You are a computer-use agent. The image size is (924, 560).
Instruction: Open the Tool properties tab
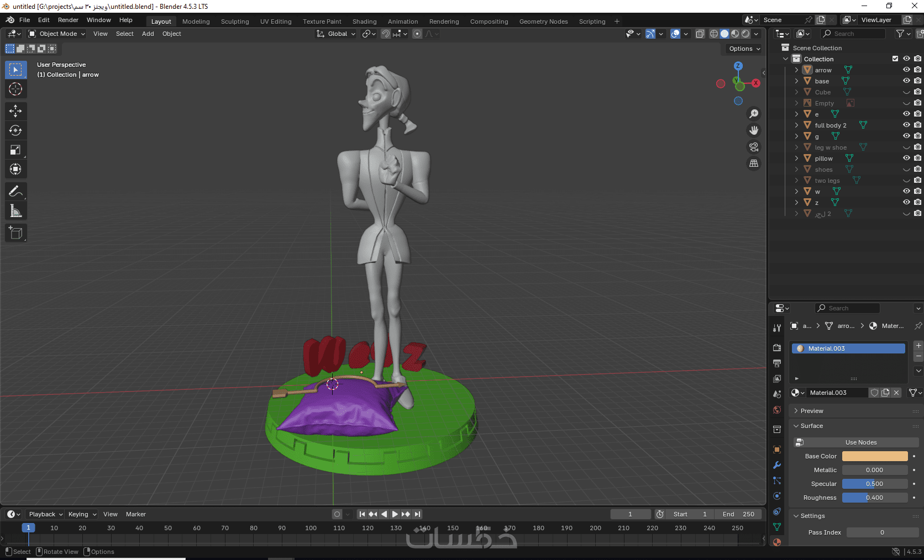[x=777, y=328]
